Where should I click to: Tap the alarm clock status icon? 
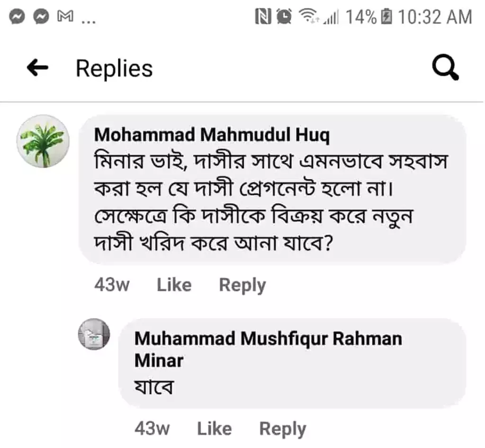click(284, 18)
